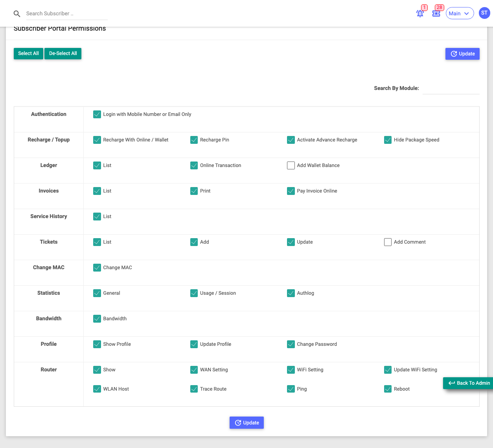Toggle the Recharge Pin checkbox
The image size is (493, 448).
click(x=194, y=140)
